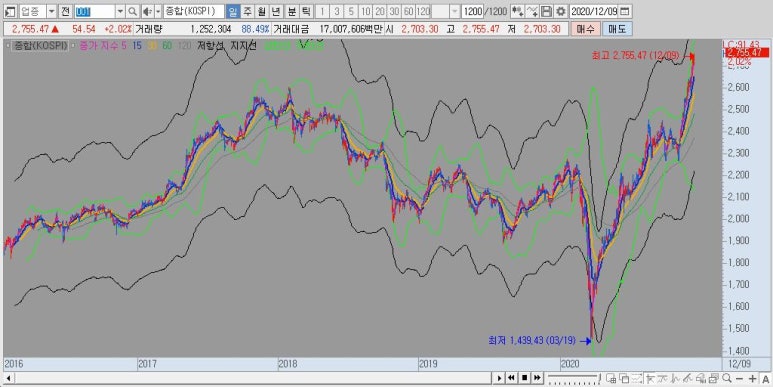Screen dimensions: 773x387
Task: Expand the 업종 dropdown arrow
Action: [x=51, y=11]
